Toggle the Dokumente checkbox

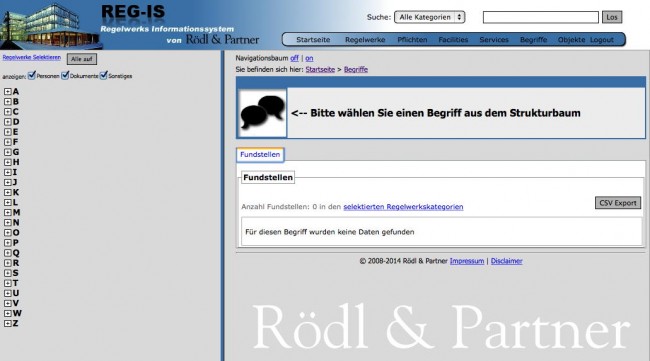65,75
